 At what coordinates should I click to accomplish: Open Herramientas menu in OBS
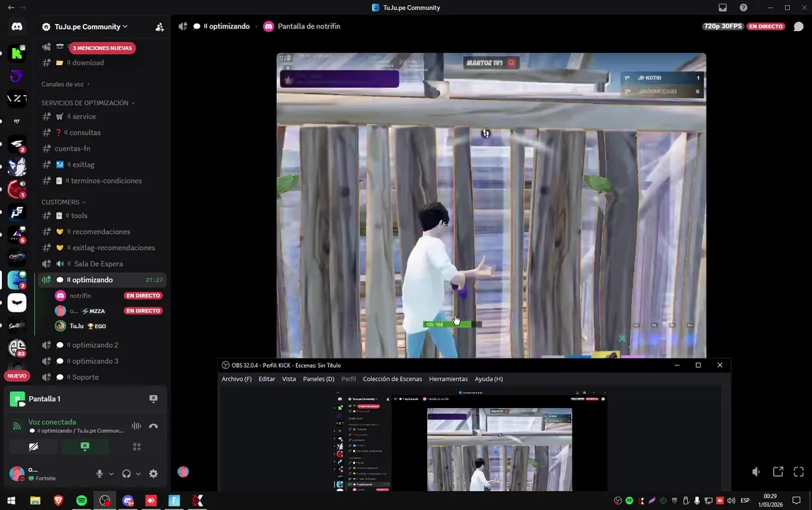click(x=449, y=379)
